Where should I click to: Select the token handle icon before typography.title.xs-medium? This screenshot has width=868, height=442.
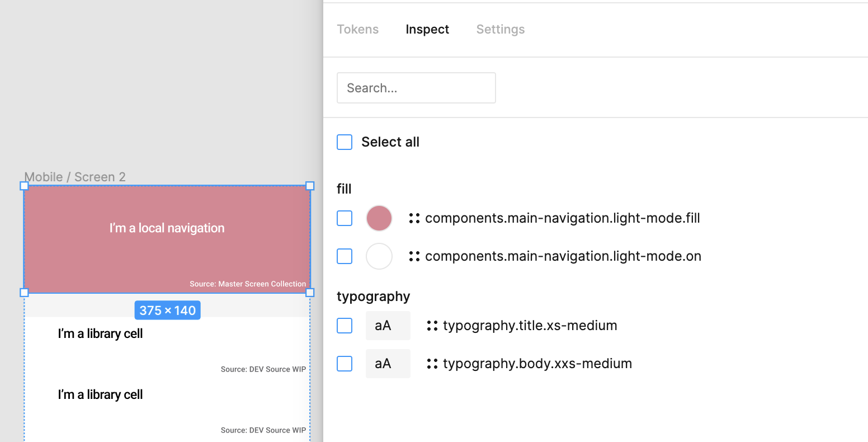pyautogui.click(x=432, y=325)
